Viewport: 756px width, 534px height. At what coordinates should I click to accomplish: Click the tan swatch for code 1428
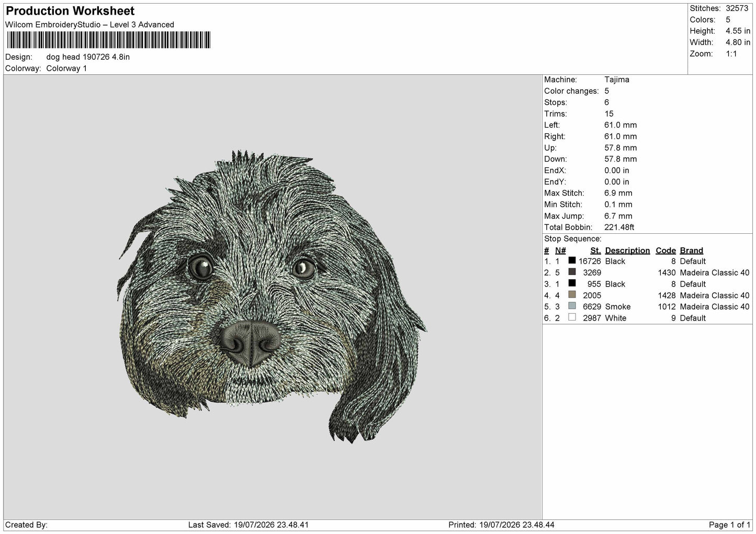[x=572, y=294]
